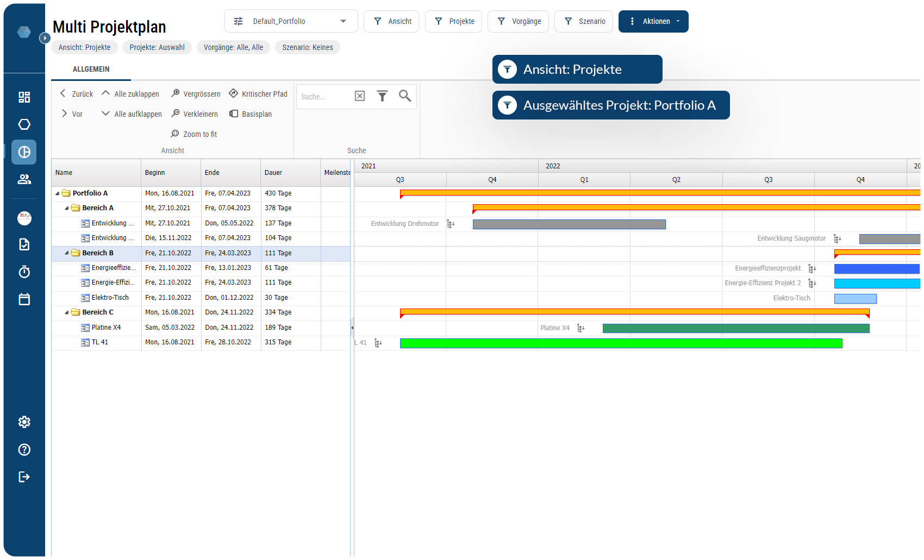
Task: Click Alle aufklappen to expand all
Action: click(132, 114)
